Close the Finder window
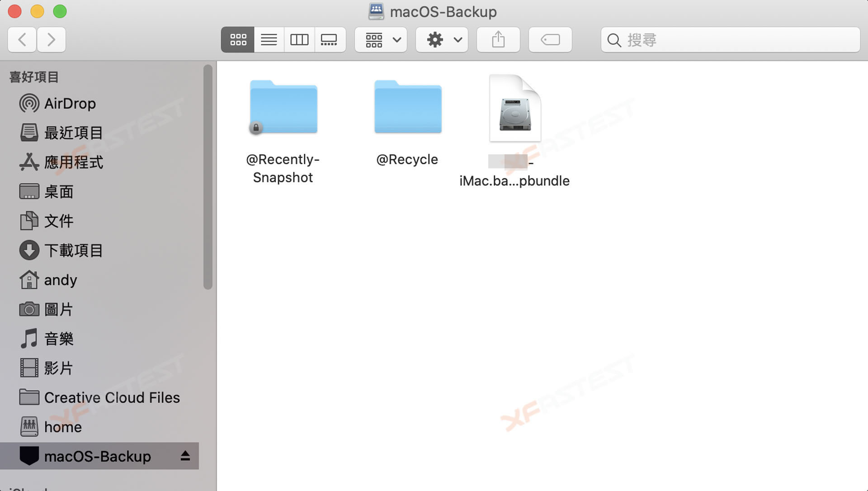Viewport: 868px width, 491px height. 15,11
